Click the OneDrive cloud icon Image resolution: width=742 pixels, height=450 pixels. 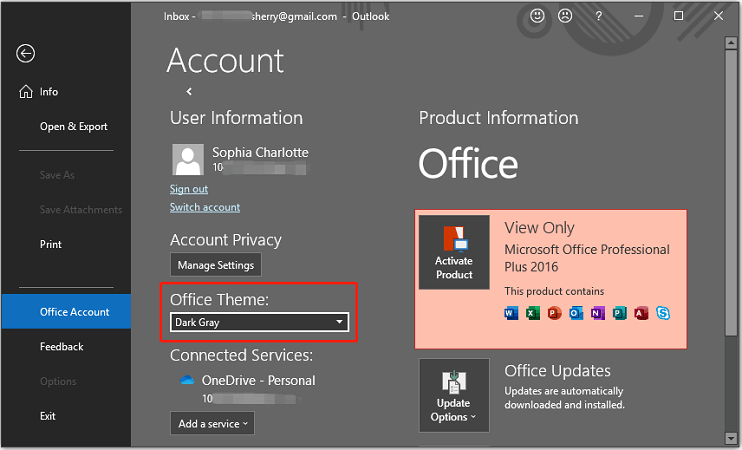pos(187,380)
